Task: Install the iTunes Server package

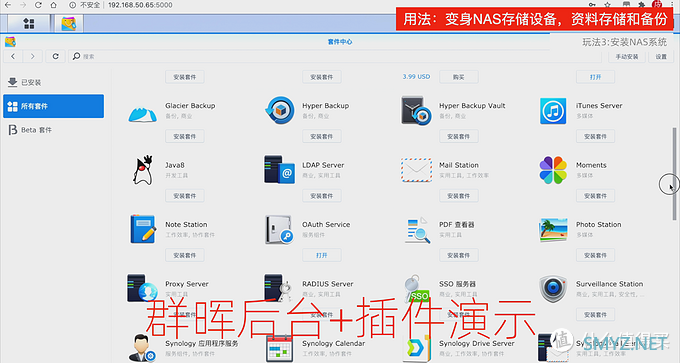Action: pos(595,137)
